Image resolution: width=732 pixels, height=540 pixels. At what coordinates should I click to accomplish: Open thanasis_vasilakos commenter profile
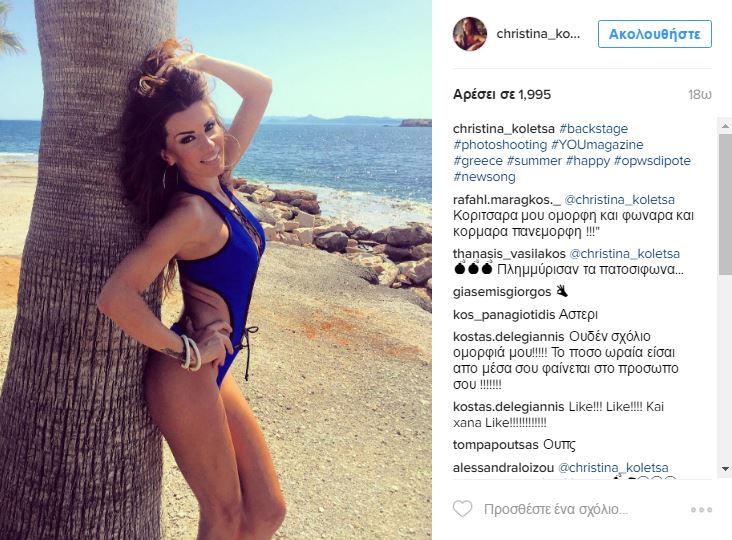(x=509, y=254)
